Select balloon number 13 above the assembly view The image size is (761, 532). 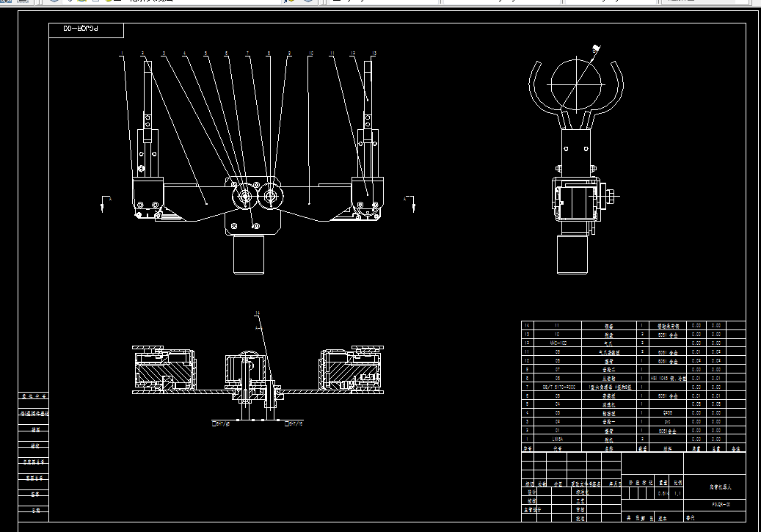click(x=374, y=54)
